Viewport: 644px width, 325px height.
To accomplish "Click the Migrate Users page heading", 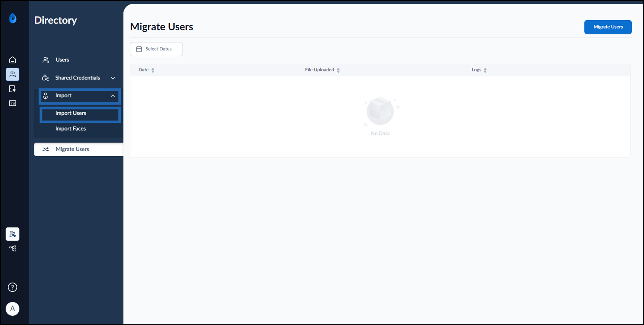I will pyautogui.click(x=162, y=27).
